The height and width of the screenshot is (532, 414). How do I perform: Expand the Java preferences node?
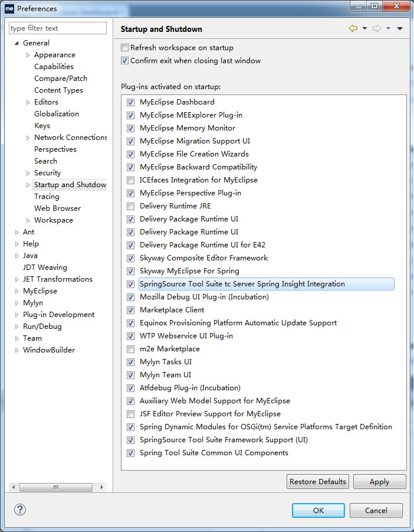[x=17, y=256]
